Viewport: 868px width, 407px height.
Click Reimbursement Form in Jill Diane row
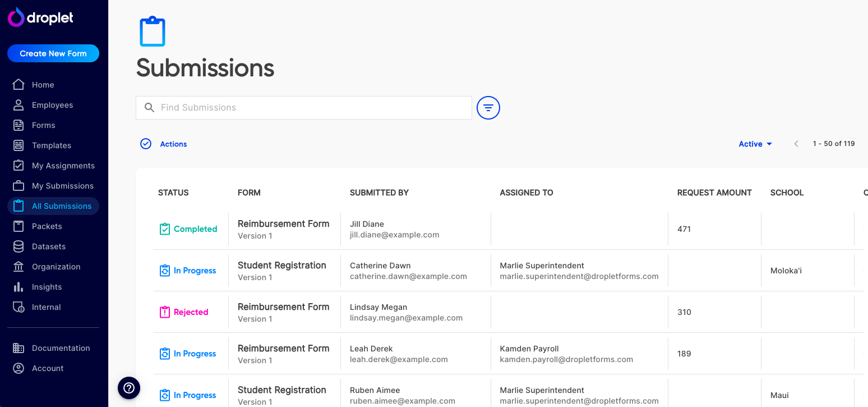[284, 223]
